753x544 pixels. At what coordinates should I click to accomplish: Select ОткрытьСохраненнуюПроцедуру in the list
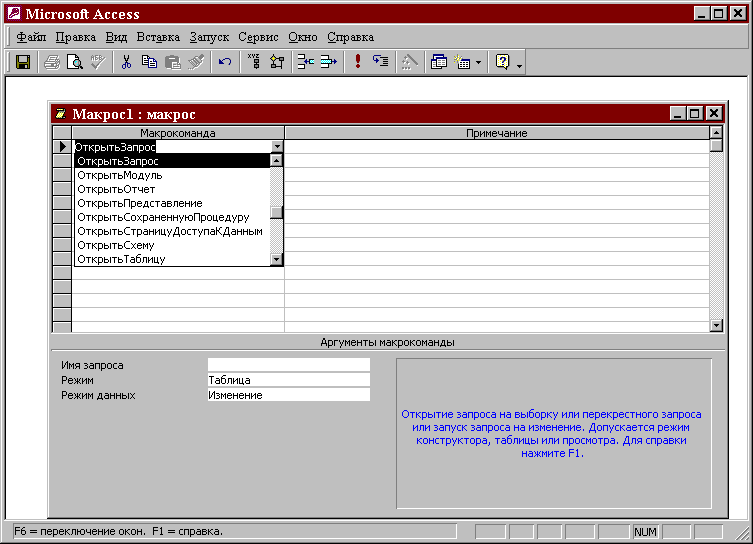[173, 217]
